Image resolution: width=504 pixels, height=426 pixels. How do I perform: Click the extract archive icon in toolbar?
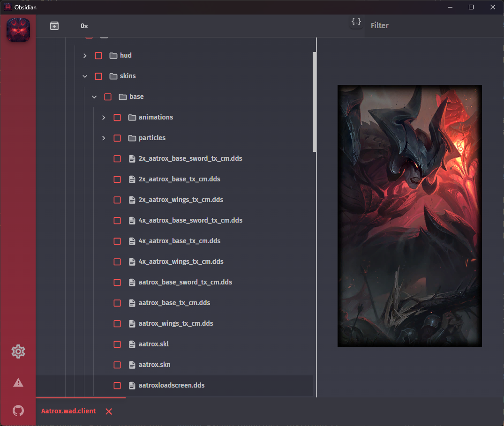[54, 26]
